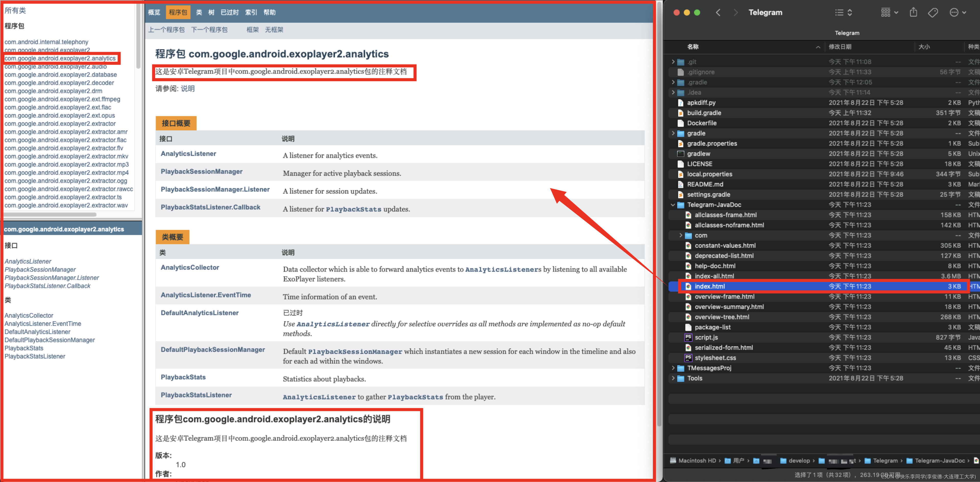Image resolution: width=980 pixels, height=482 pixels.
Task: Select apkdiff.py file icon
Action: click(x=680, y=103)
